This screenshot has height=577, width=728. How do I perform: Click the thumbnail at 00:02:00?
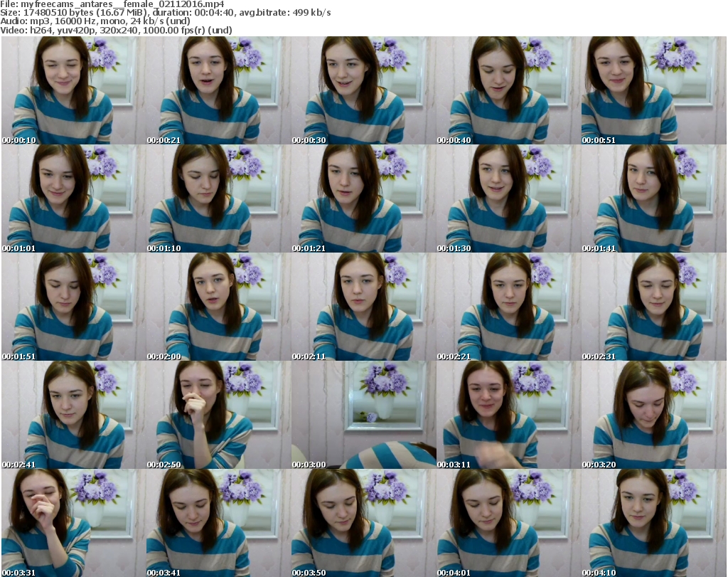218,307
